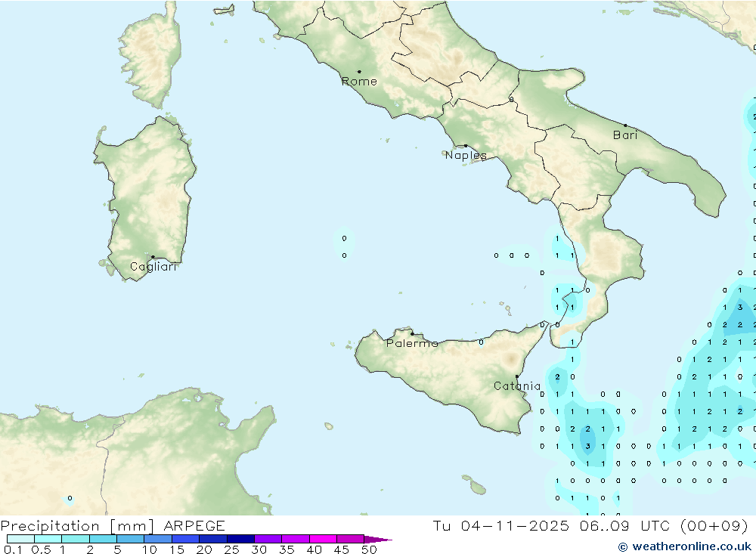Viewport: 756px width, 554px height.
Task: Click the Rome city label
Action: pos(359,82)
